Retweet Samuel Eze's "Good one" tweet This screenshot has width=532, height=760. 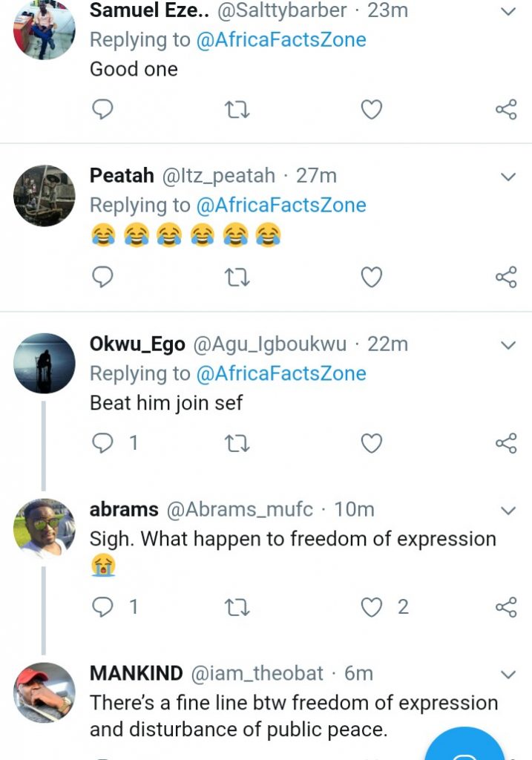coord(237,111)
